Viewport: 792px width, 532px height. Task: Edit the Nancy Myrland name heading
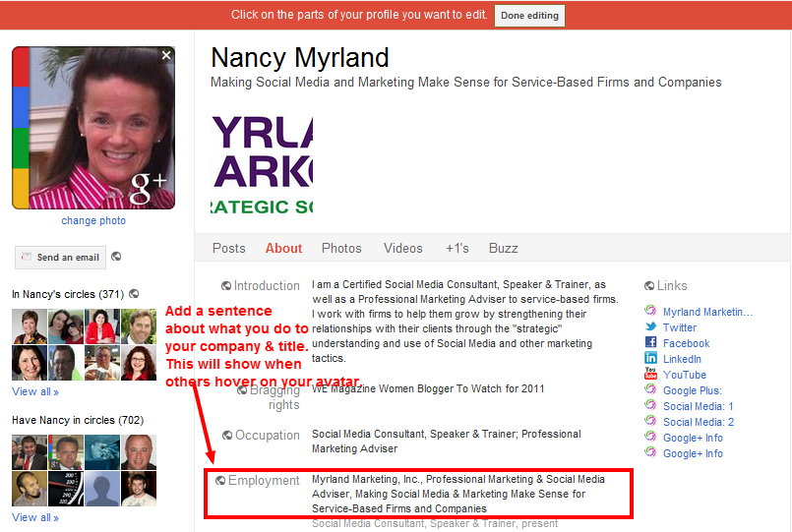click(x=300, y=58)
